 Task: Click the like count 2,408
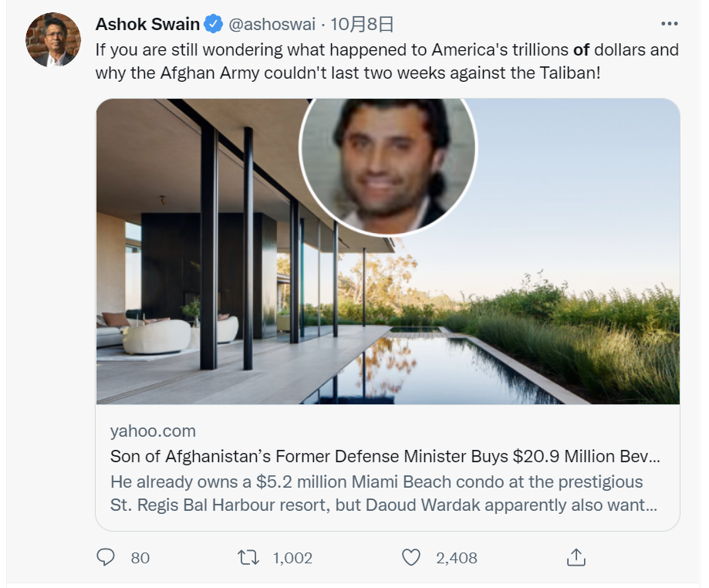pos(456,558)
